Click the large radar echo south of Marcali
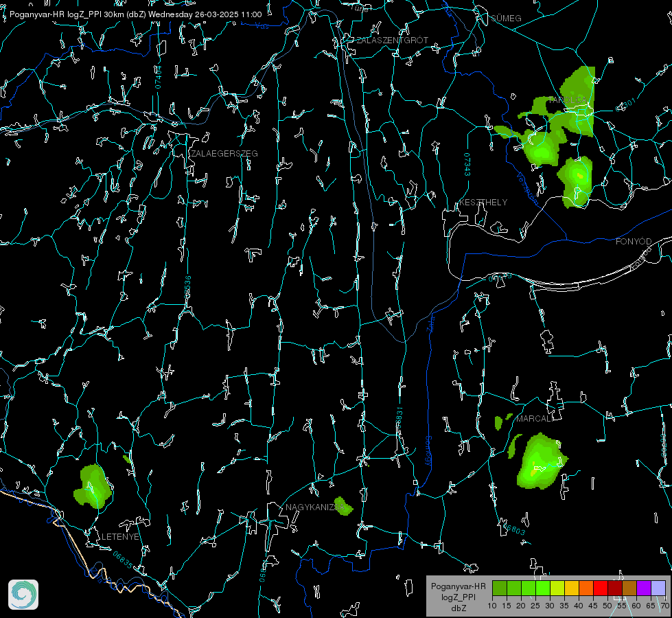Image resolution: width=672 pixels, height=618 pixels. click(541, 462)
